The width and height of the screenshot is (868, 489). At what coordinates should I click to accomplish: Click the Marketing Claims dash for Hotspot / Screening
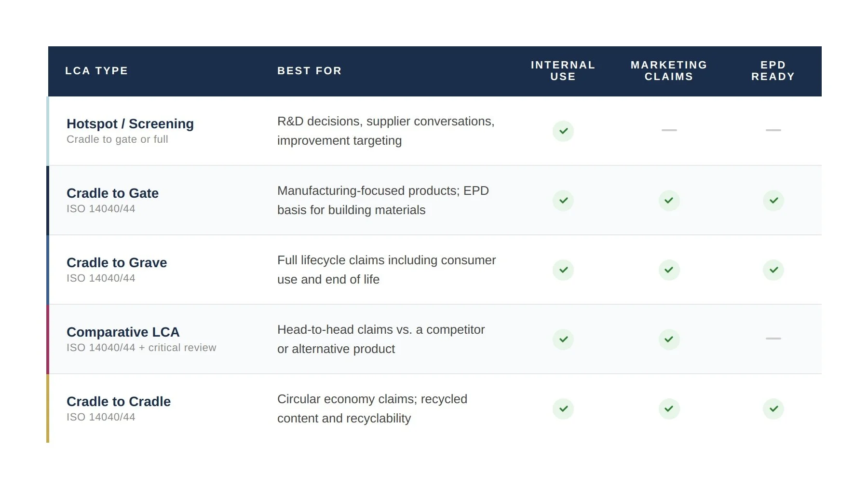click(669, 130)
